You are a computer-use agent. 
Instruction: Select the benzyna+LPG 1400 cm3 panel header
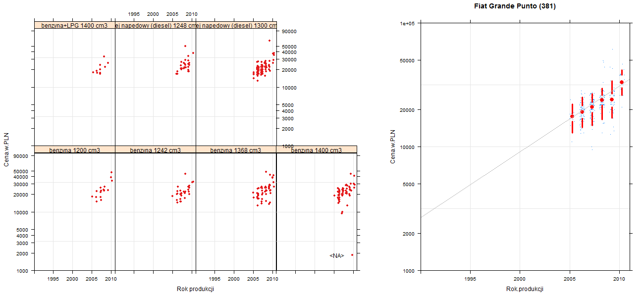click(74, 25)
